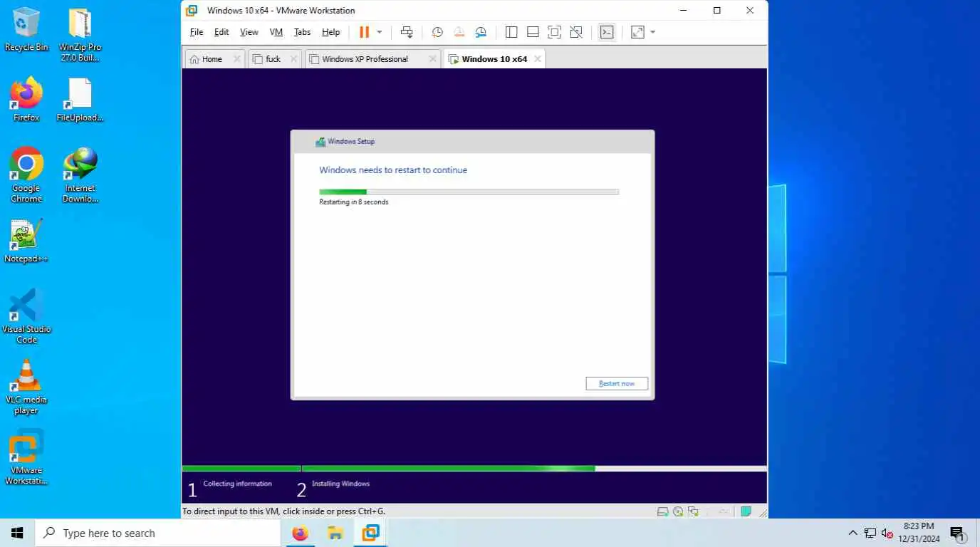
Task: Click 'Windows needs to restart to continue' text
Action: pos(393,170)
